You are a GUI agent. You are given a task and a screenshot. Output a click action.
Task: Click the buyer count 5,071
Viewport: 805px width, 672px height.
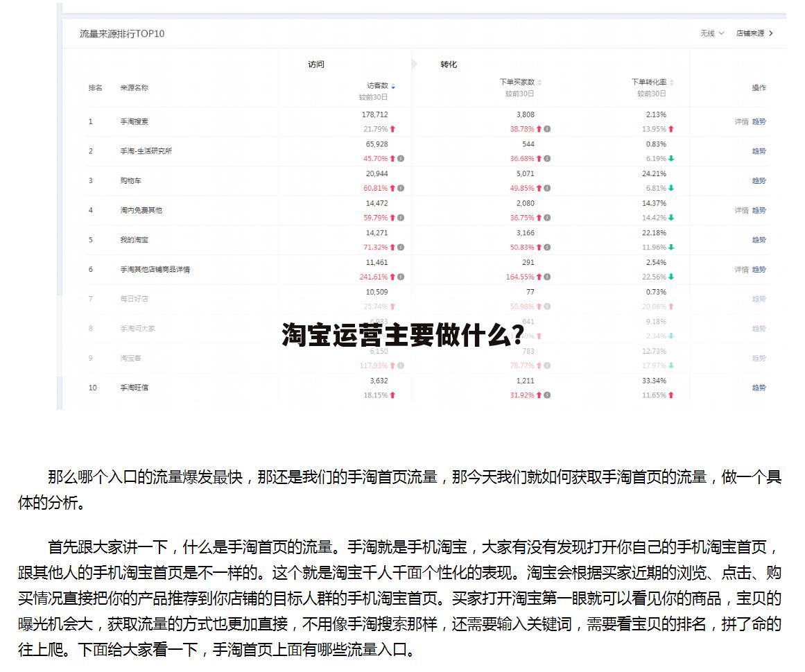pyautogui.click(x=525, y=174)
